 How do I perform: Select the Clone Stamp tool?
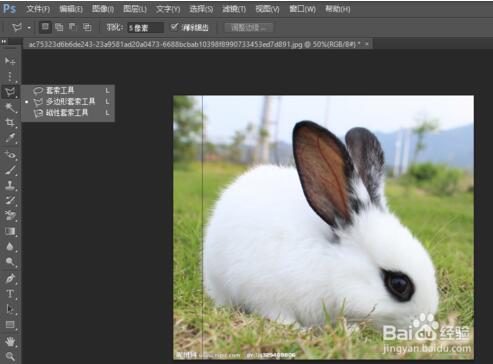coord(10,185)
